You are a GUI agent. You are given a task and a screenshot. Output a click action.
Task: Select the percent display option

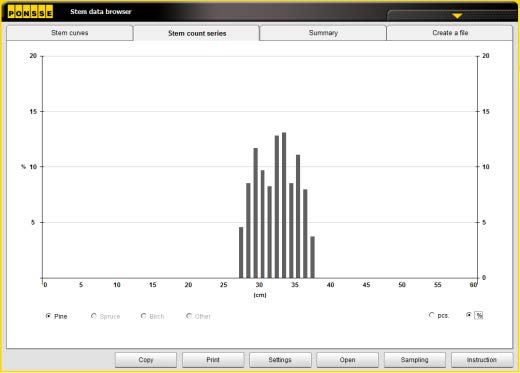pyautogui.click(x=469, y=315)
